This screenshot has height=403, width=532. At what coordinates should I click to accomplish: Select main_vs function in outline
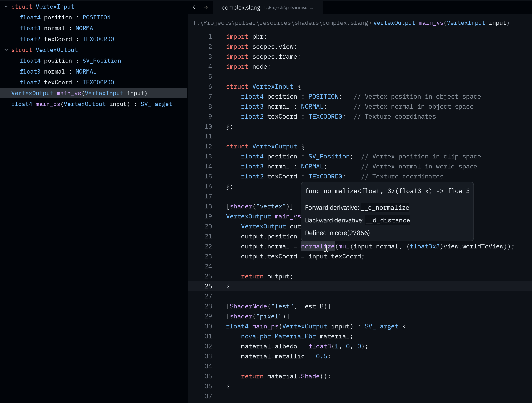(x=94, y=93)
